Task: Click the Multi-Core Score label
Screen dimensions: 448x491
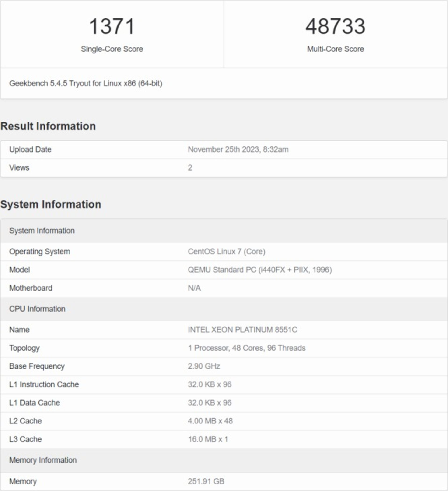Action: coord(335,49)
